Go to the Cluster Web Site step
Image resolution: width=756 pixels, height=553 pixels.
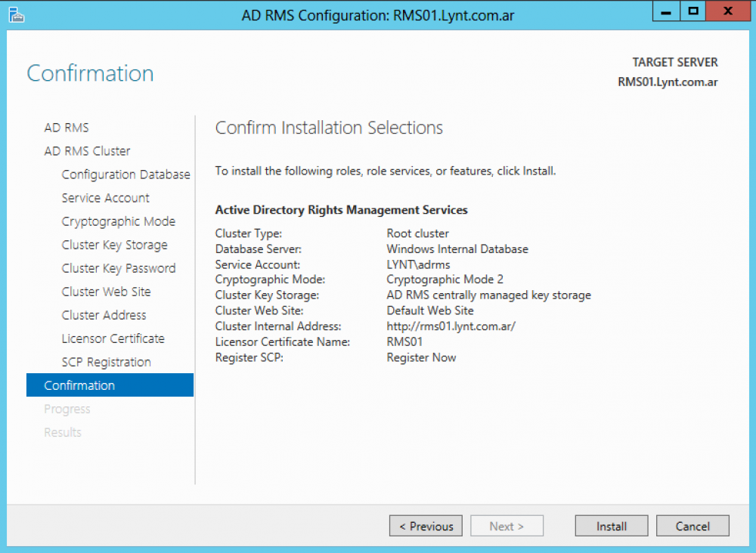tap(106, 292)
